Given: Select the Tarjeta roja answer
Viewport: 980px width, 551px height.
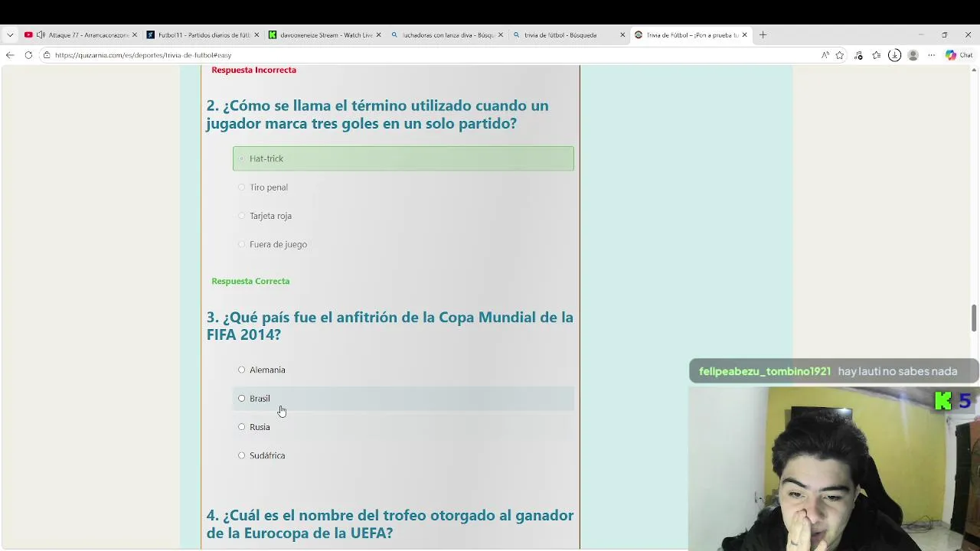Looking at the screenshot, I should tap(403, 216).
